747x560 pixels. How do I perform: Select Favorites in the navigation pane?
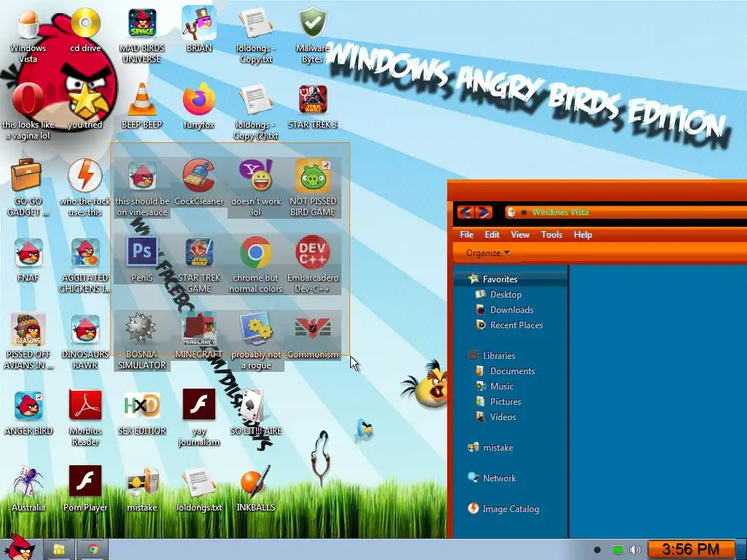coord(499,279)
